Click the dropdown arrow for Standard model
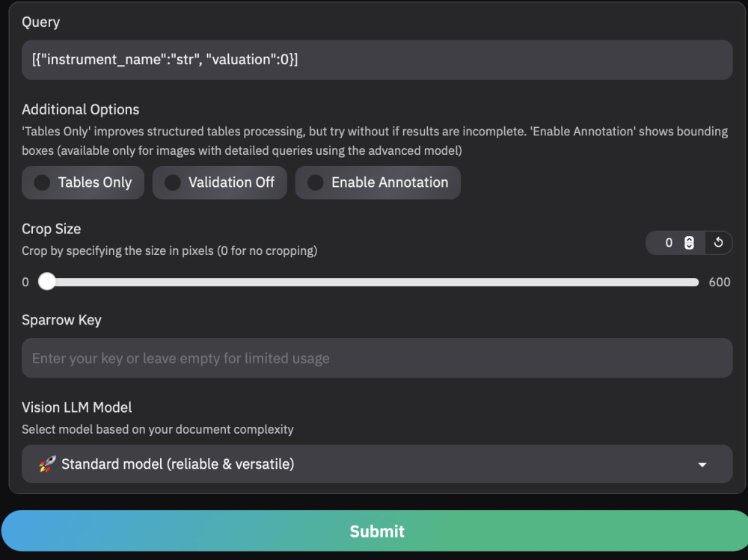Screen dimensions: 748x560 pyautogui.click(x=702, y=464)
